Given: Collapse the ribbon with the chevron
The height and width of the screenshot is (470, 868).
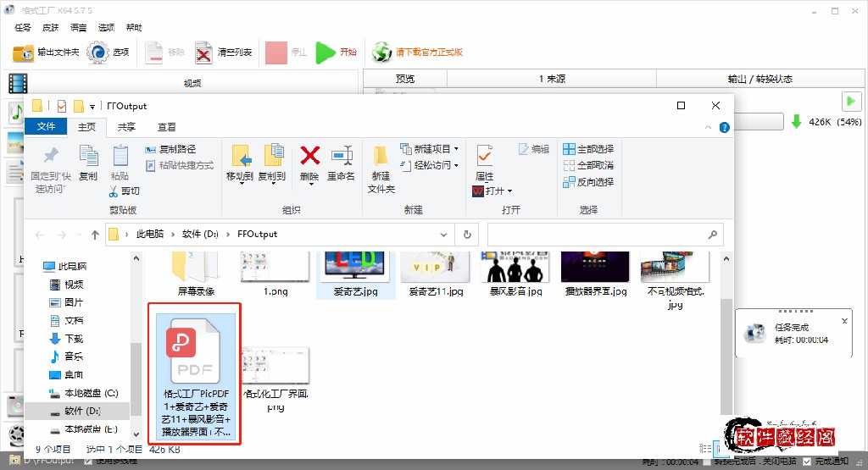Looking at the screenshot, I should (708, 128).
